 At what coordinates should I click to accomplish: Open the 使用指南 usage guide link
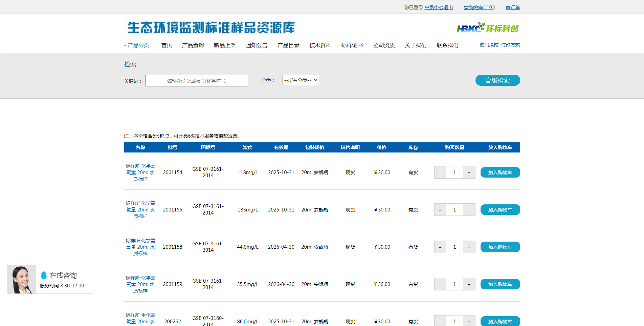[489, 45]
